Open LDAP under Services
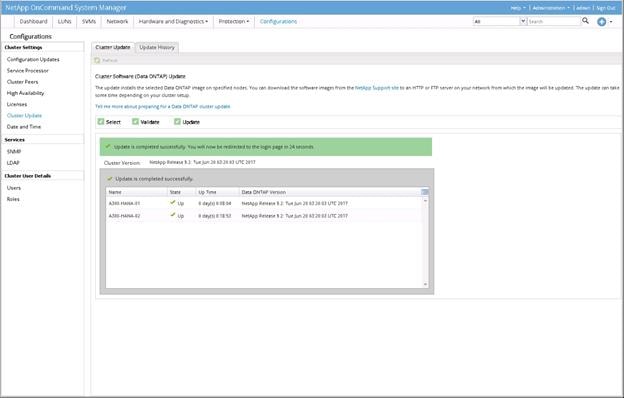This screenshot has width=624, height=398. point(13,162)
